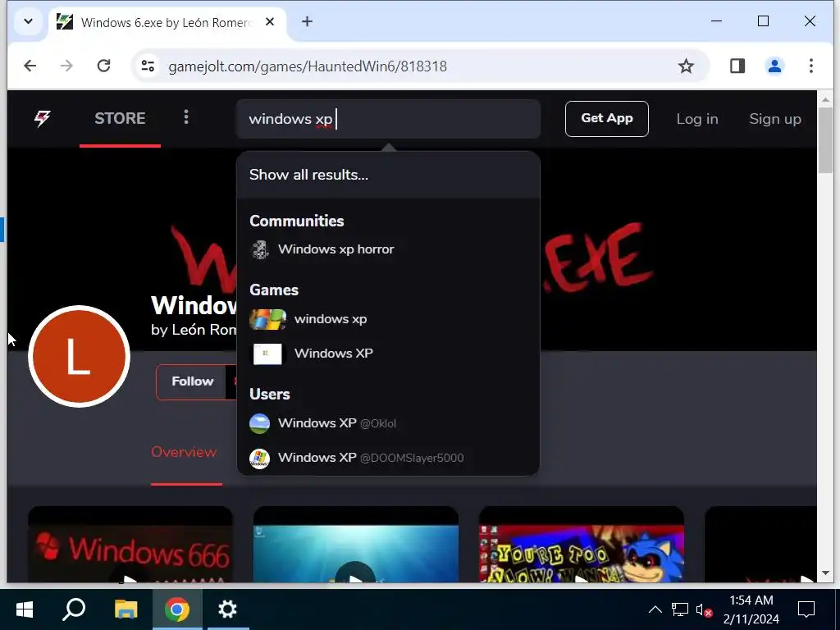Click the vertical scrollbar thumb

point(825,140)
